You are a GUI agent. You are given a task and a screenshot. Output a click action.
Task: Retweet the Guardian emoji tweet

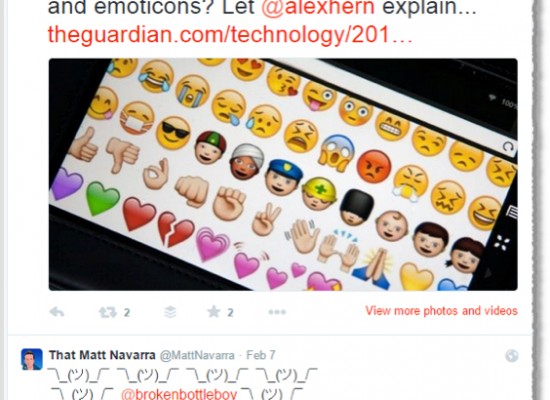[108, 312]
